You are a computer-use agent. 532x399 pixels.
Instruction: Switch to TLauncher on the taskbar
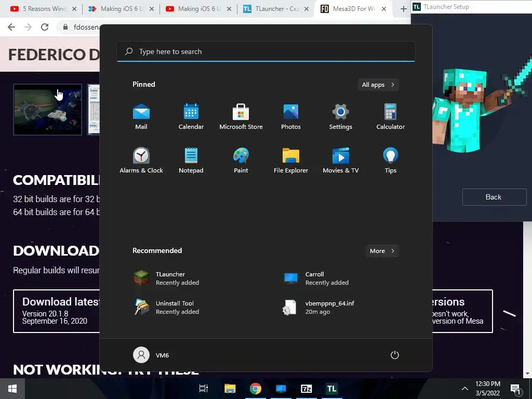point(332,389)
